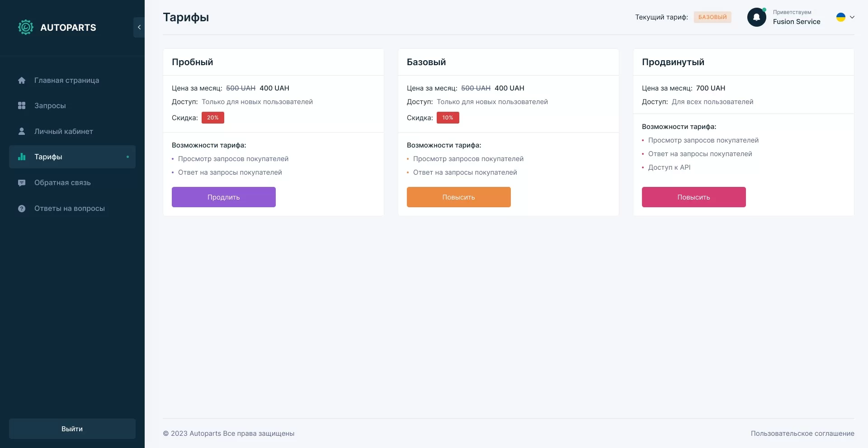
Task: Click the 20% discount badge
Action: 213,118
